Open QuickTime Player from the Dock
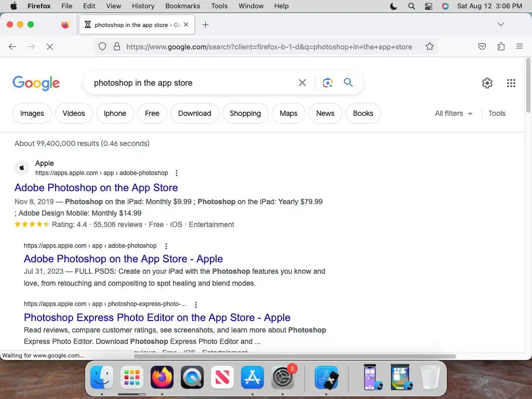The image size is (532, 399). pos(192,377)
